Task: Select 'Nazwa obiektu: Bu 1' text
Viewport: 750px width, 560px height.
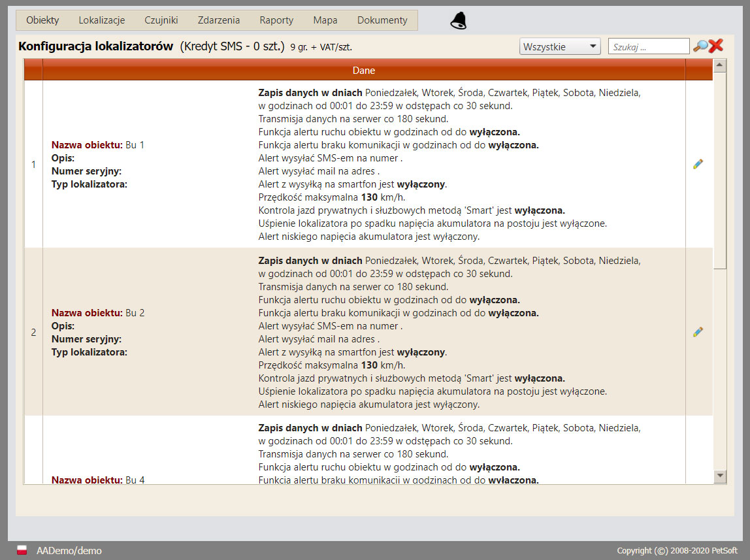Action: pyautogui.click(x=97, y=145)
